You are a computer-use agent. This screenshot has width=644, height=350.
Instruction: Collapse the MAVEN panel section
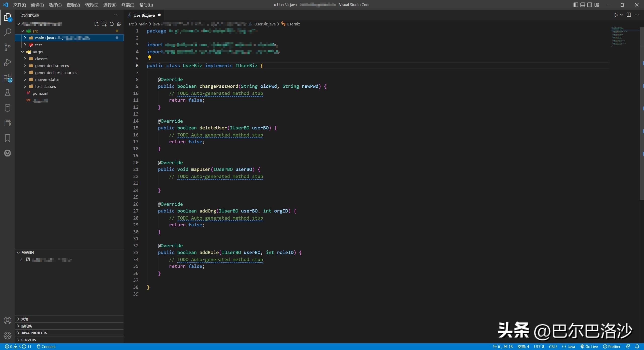coord(69,253)
